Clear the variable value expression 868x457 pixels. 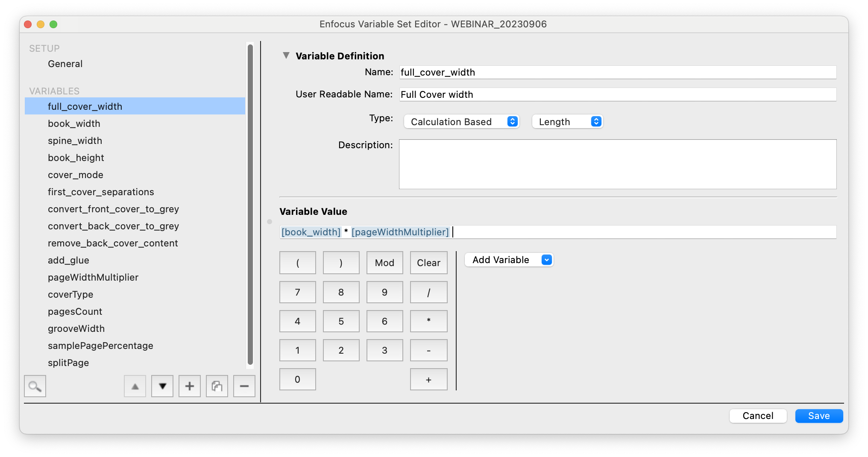[429, 263]
